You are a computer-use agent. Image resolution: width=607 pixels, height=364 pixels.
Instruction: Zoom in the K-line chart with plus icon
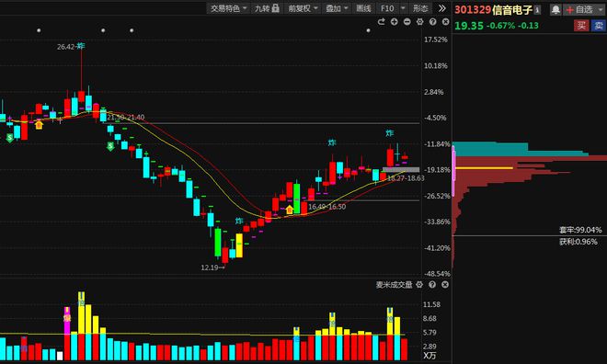click(394, 22)
